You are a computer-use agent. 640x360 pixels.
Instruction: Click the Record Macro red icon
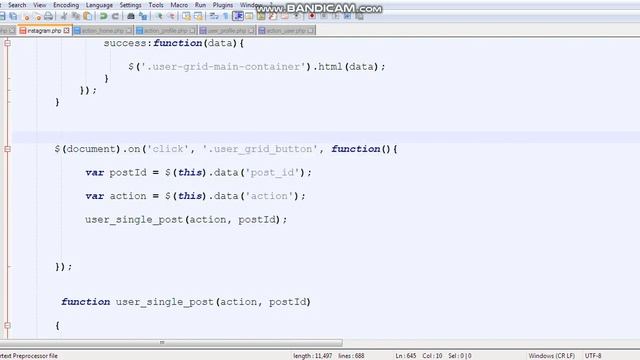coord(312,16)
